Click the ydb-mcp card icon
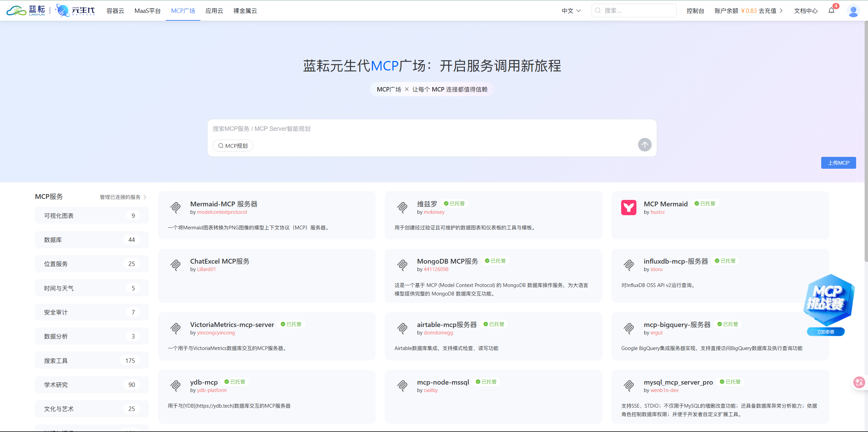Screen dimensions: 868x432 175,386
